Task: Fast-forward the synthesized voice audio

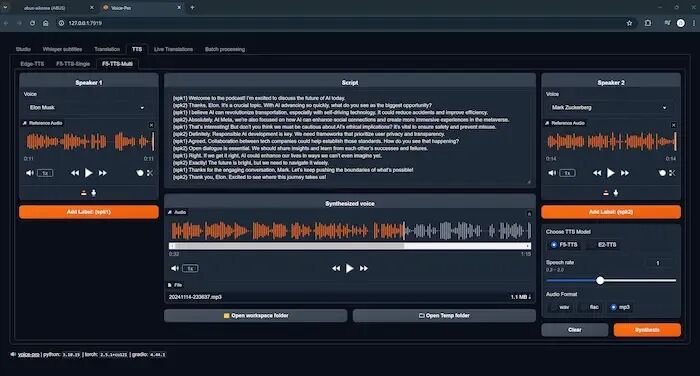Action: [364, 268]
